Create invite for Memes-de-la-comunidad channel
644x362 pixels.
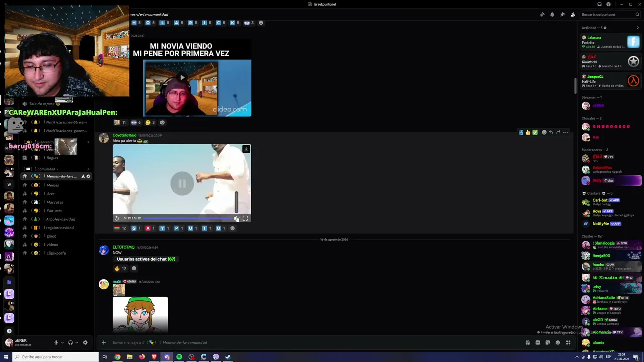pyautogui.click(x=83, y=176)
